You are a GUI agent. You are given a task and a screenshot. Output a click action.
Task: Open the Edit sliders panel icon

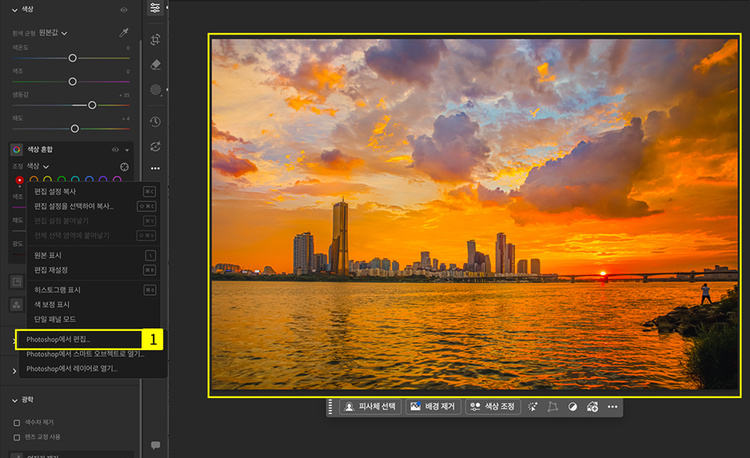(155, 9)
